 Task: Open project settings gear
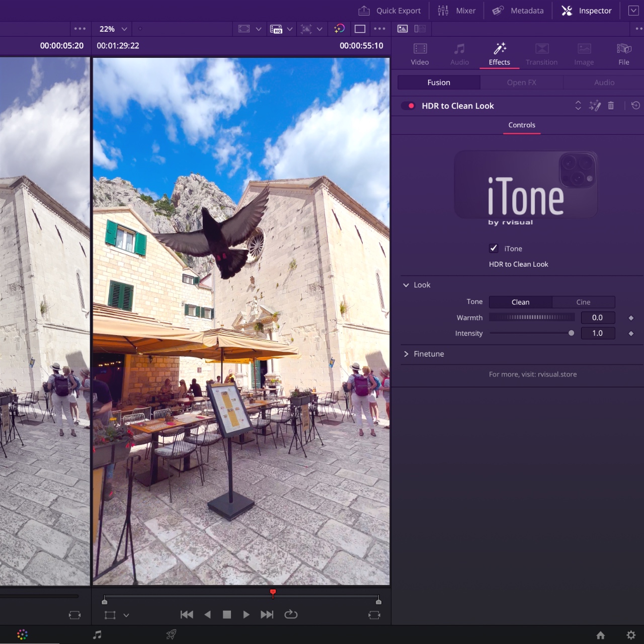(631, 635)
